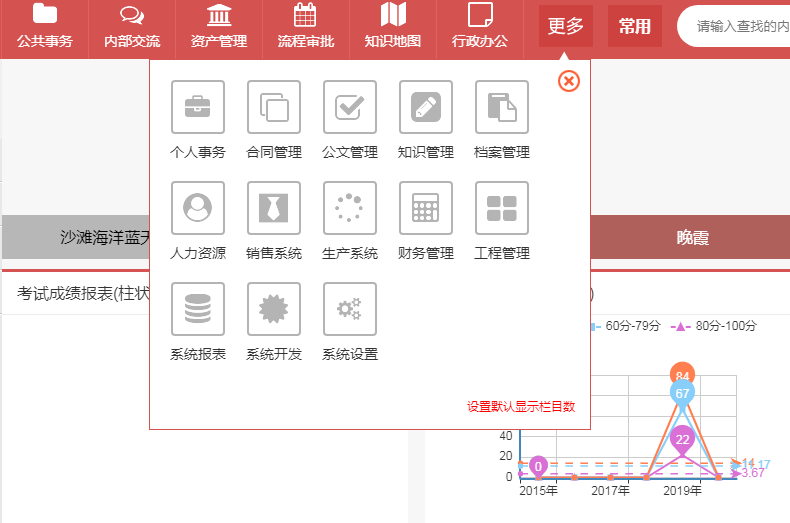The height and width of the screenshot is (523, 790).
Task: Open 系统报表 database icon
Action: tap(198, 309)
